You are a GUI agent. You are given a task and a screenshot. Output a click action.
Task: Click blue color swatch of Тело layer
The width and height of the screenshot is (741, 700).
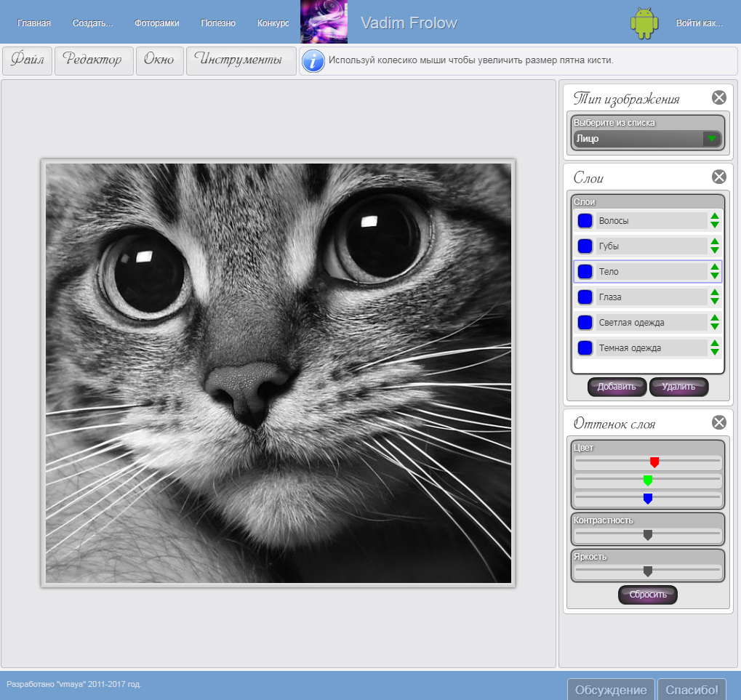click(x=585, y=272)
